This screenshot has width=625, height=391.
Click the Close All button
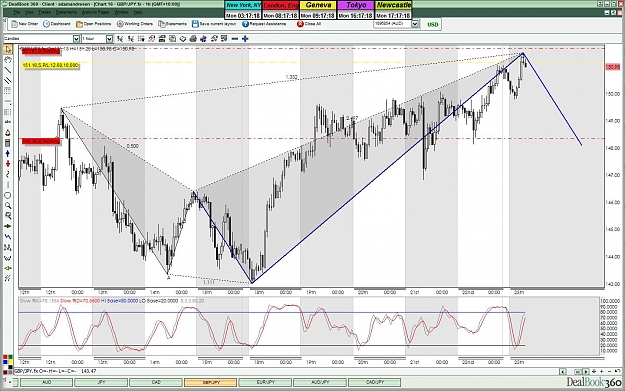309,24
